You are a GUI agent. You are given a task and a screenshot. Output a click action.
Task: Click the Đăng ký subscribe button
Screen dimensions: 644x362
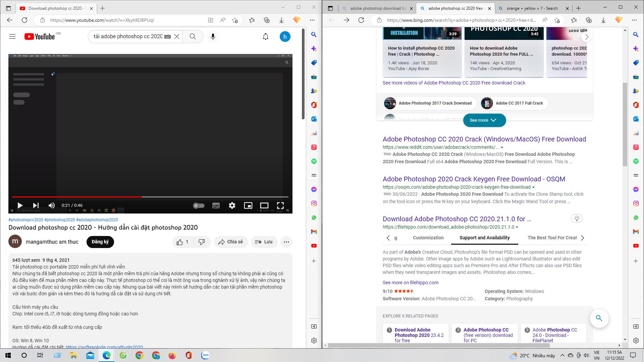(x=100, y=242)
